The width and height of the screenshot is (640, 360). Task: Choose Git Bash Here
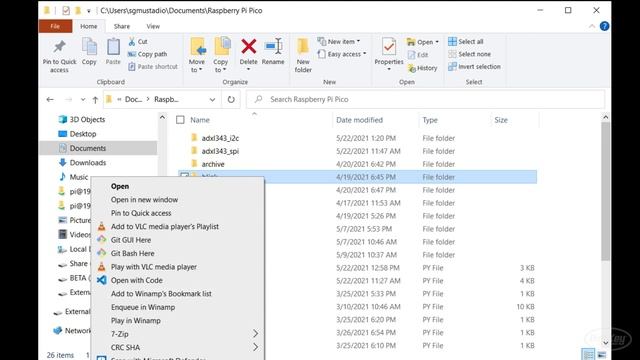(x=178, y=253)
